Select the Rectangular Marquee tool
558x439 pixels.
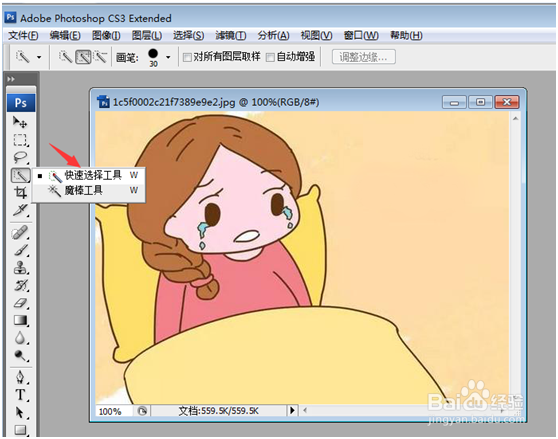pyautogui.click(x=20, y=140)
